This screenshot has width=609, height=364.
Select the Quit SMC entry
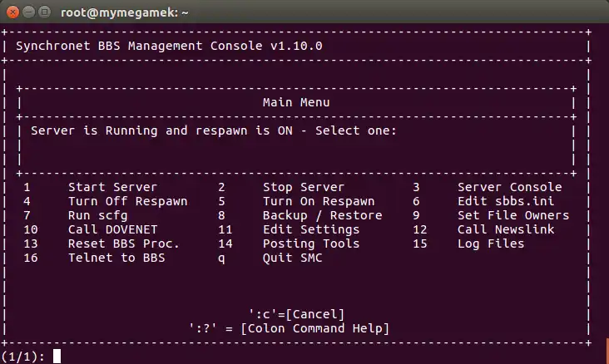point(292,258)
